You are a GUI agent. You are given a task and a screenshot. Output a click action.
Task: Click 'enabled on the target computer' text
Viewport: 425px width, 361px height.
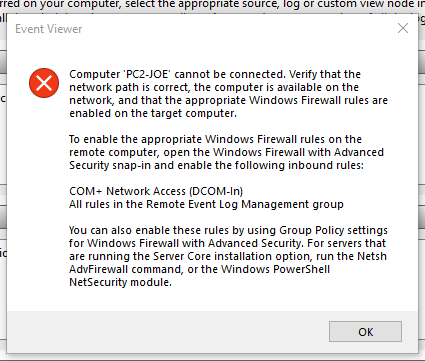pos(153,113)
